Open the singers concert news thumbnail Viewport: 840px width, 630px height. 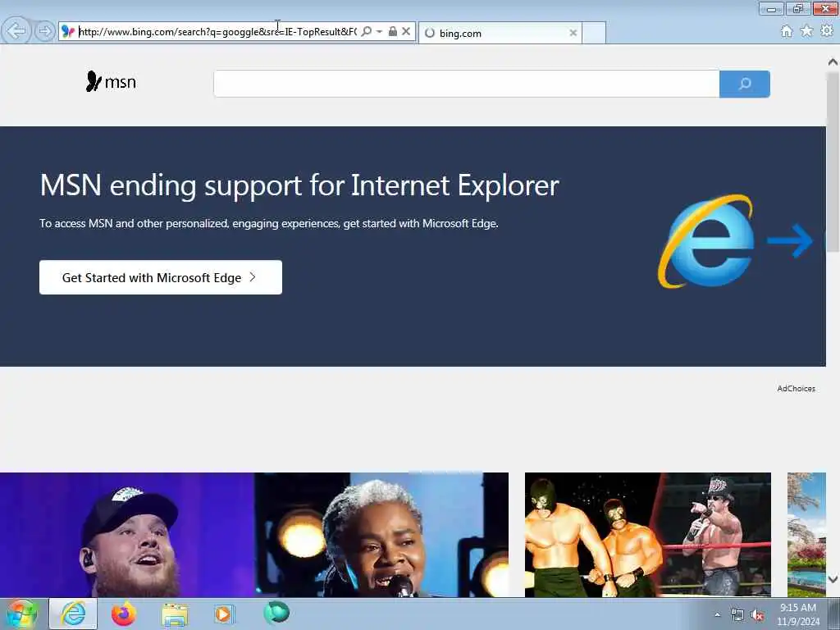tap(254, 535)
